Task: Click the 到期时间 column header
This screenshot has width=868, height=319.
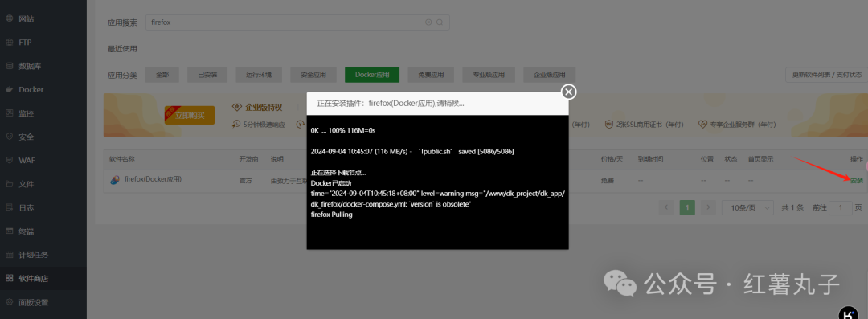Action: (650, 159)
